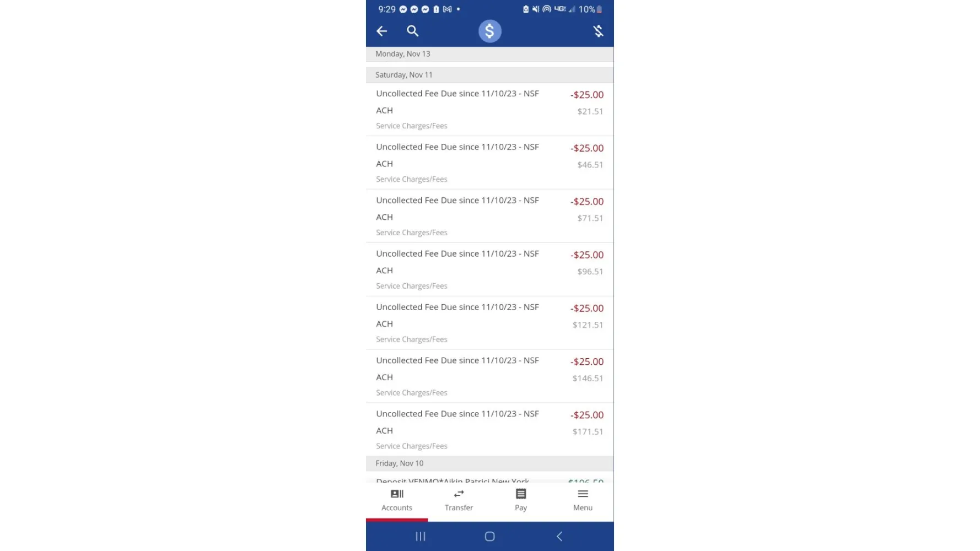Screen dimensions: 980x551
Task: Open NSF fee with $121.51 balance
Action: [x=489, y=323]
